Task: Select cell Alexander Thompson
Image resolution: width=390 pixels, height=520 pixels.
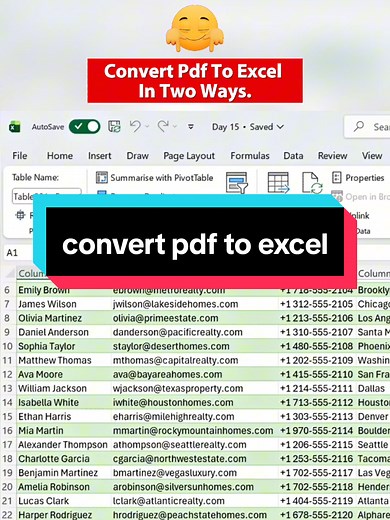Action: pyautogui.click(x=63, y=445)
